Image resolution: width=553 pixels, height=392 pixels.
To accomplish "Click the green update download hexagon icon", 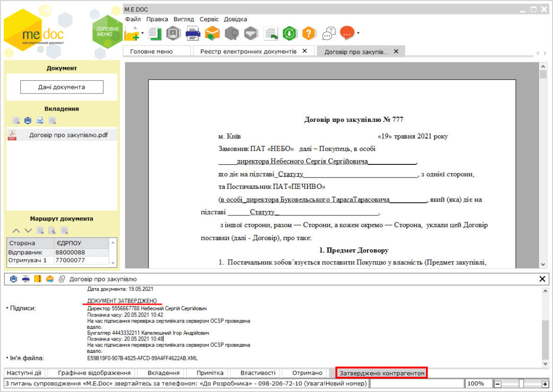I will 290,34.
